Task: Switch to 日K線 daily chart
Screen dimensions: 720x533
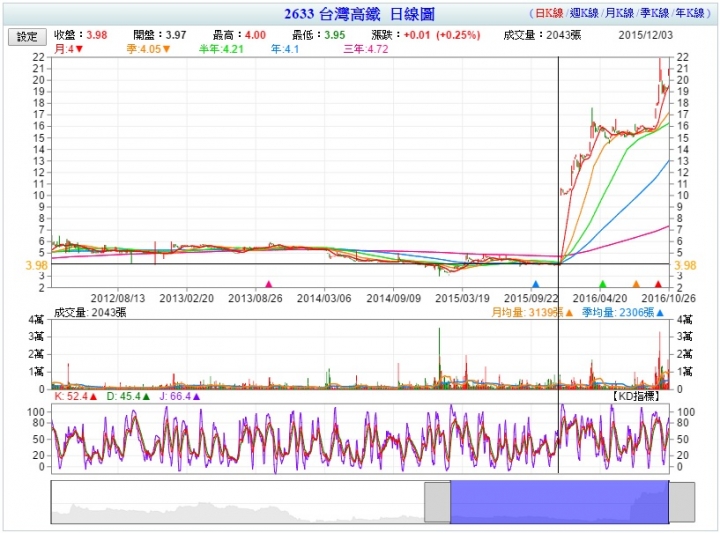Action: pyautogui.click(x=549, y=13)
